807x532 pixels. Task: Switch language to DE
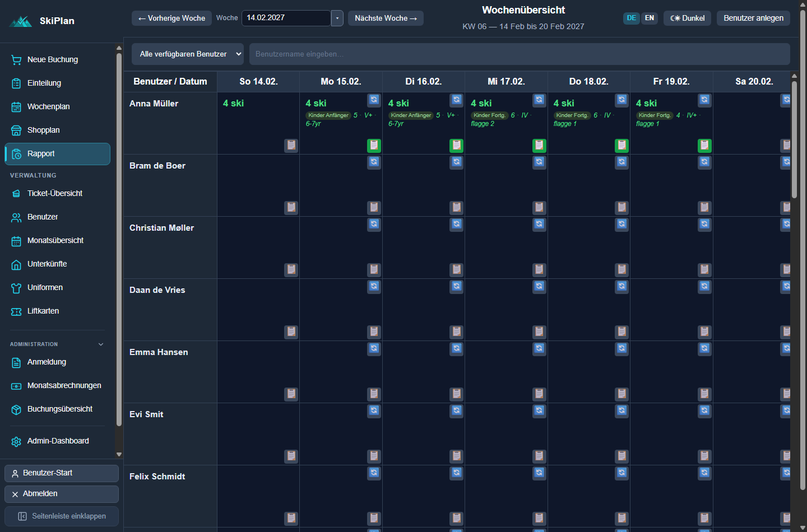(632, 18)
